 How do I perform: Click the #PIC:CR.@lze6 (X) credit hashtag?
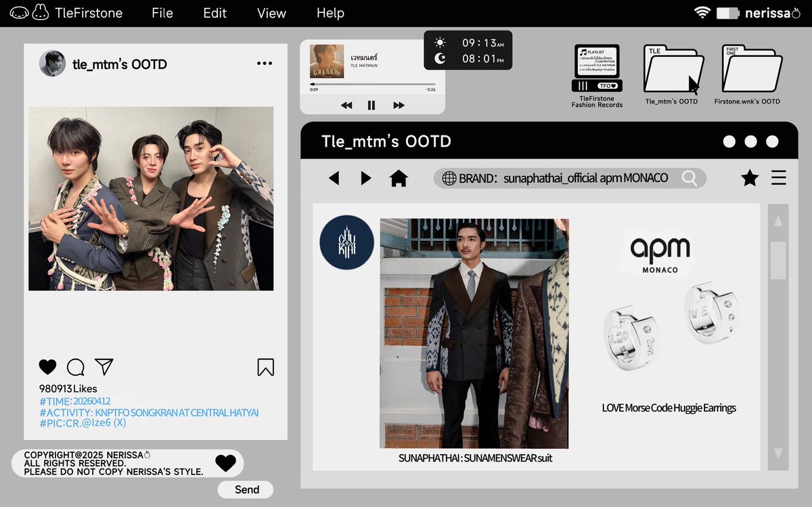[x=83, y=423]
